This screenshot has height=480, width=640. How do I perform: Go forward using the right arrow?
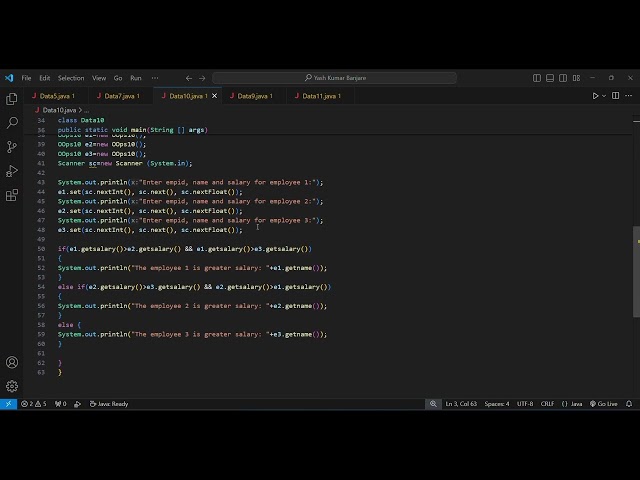tap(202, 78)
